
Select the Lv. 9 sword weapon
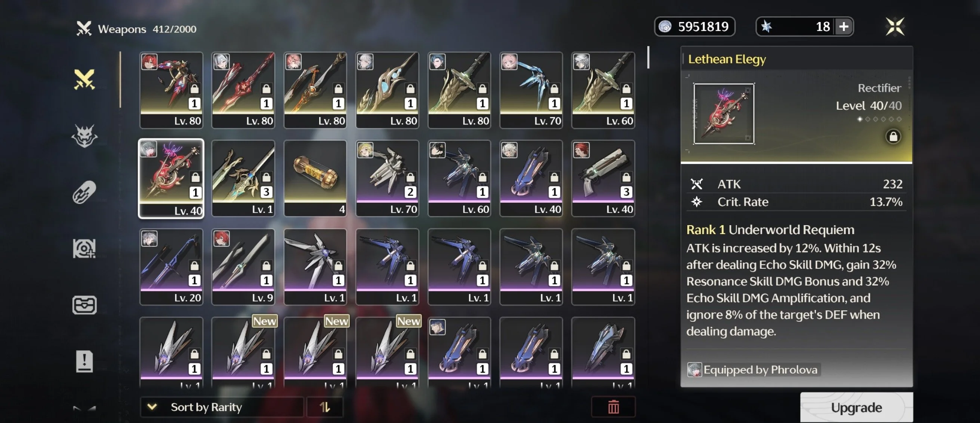[x=243, y=267]
